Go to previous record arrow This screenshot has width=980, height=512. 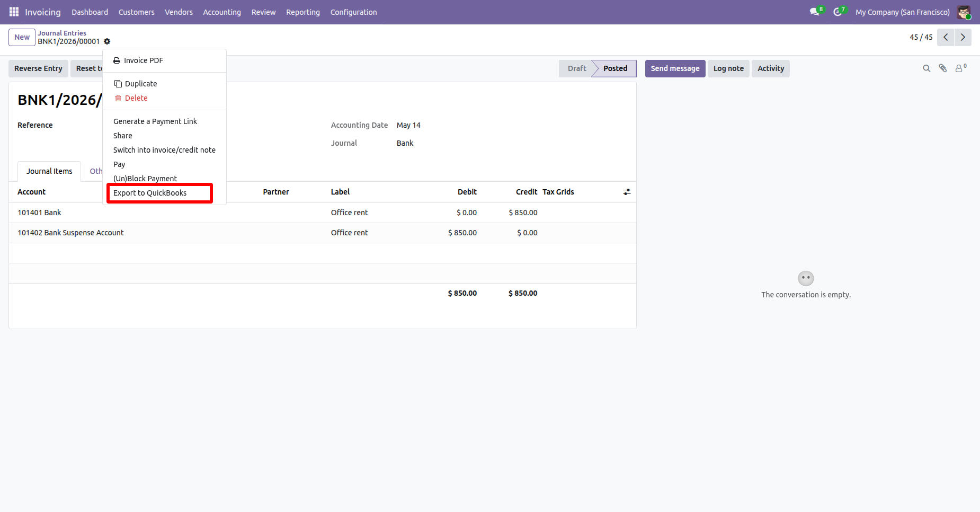click(x=946, y=37)
